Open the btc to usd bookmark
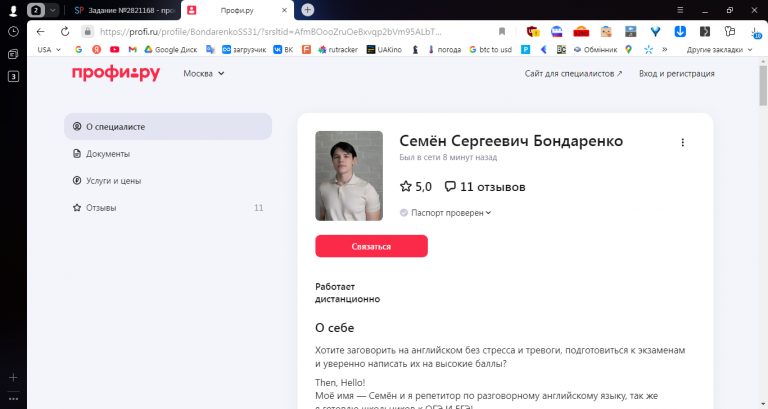The width and height of the screenshot is (768, 409). click(x=490, y=49)
